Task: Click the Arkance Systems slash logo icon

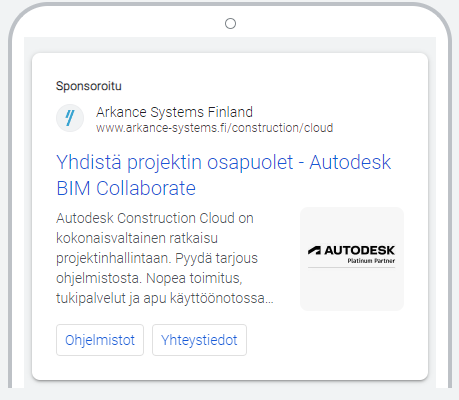Action: (x=70, y=118)
